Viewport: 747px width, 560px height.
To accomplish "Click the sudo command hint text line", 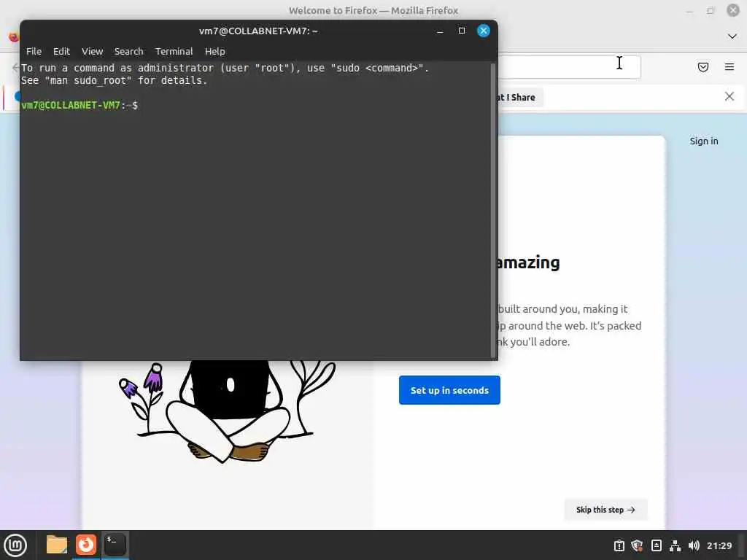I will pyautogui.click(x=225, y=68).
